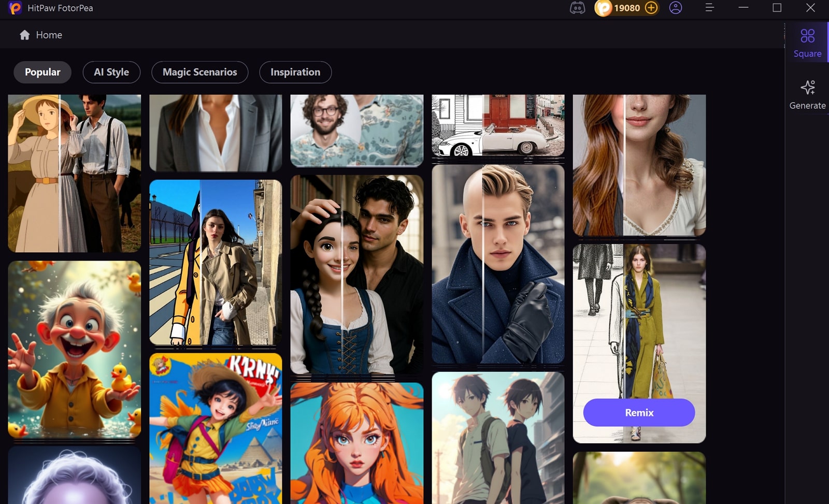Open the red-haired woman portrait thumbnail
Image resolution: width=829 pixels, height=504 pixels.
(x=639, y=165)
